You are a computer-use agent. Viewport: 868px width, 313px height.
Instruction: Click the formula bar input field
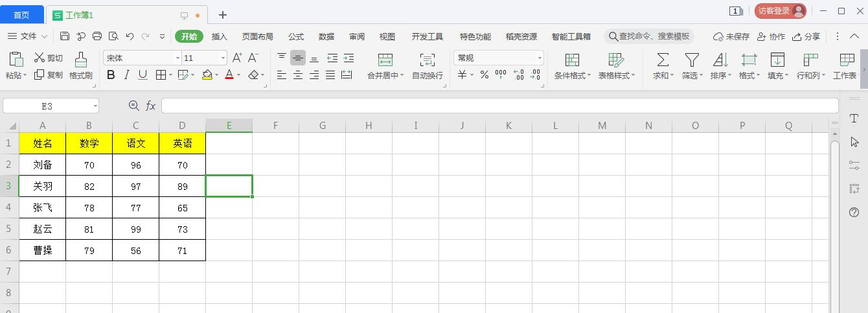point(499,106)
